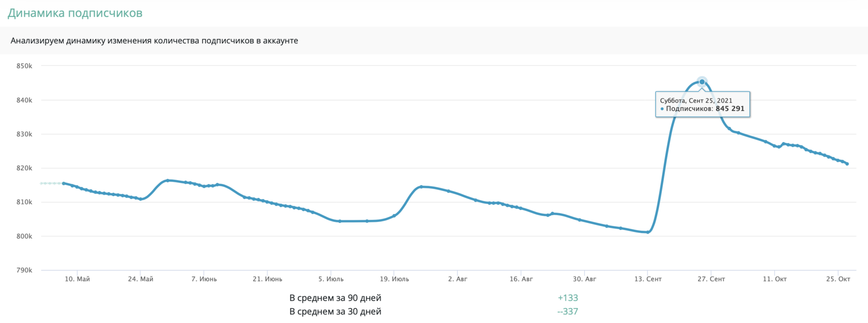This screenshot has width=868, height=323.
Task: Click the tooltip showing 845 291 subscribers
Action: click(703, 105)
